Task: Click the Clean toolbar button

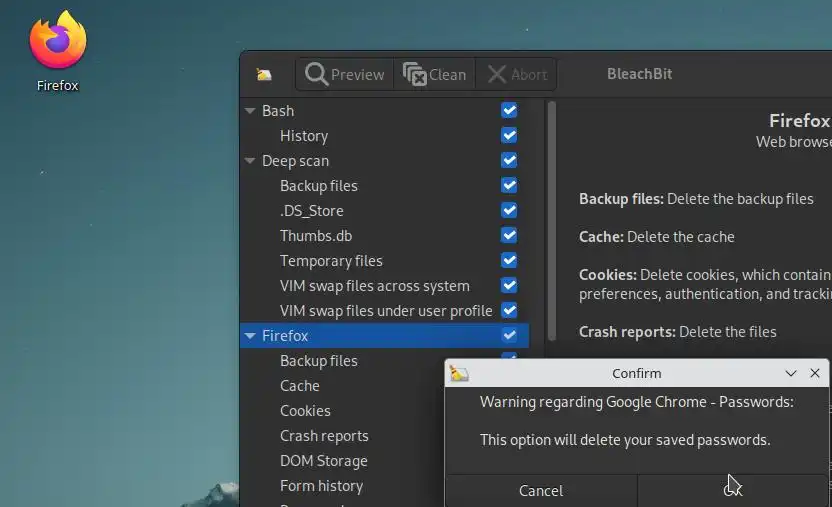Action: [434, 74]
